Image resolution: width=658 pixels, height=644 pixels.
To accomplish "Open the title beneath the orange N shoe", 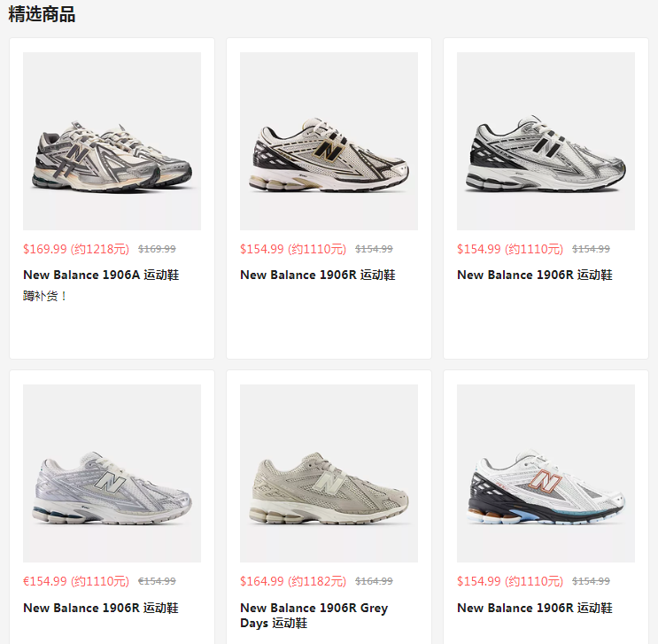I will 535,608.
